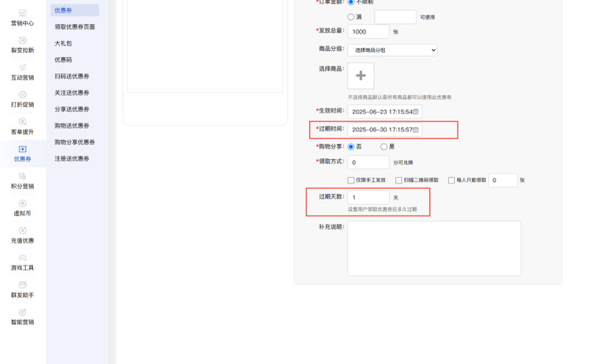Choose 是 for 购物分享
594x364 pixels.
click(384, 146)
